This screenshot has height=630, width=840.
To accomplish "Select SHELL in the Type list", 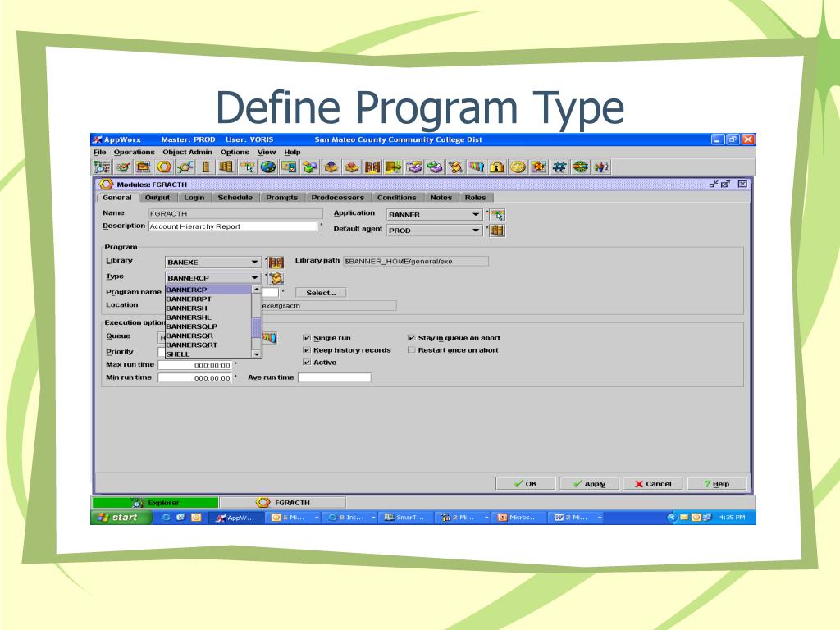I will click(x=208, y=354).
